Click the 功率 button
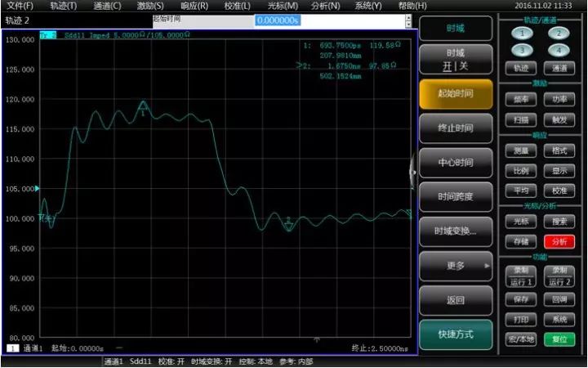The width and height of the screenshot is (588, 368). tap(559, 100)
